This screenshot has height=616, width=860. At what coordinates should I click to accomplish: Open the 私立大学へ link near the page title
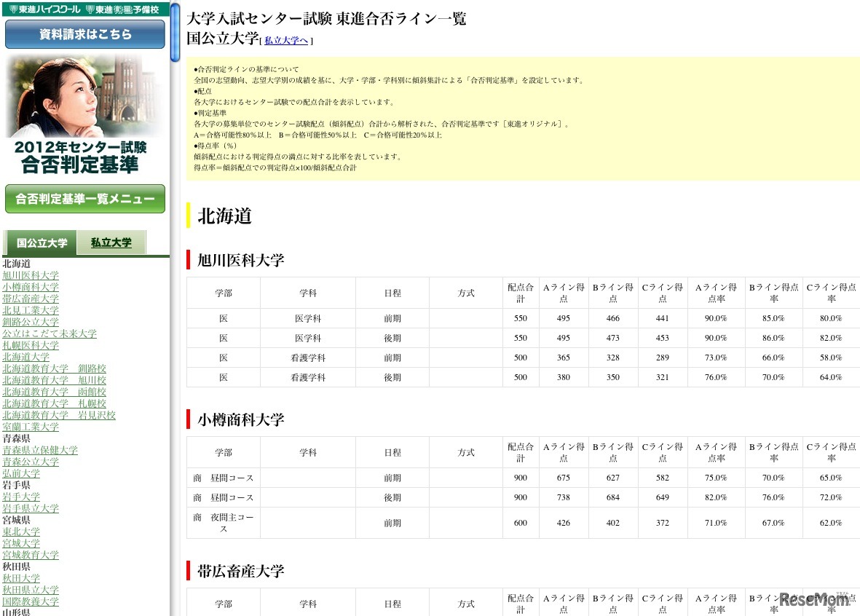tap(285, 41)
